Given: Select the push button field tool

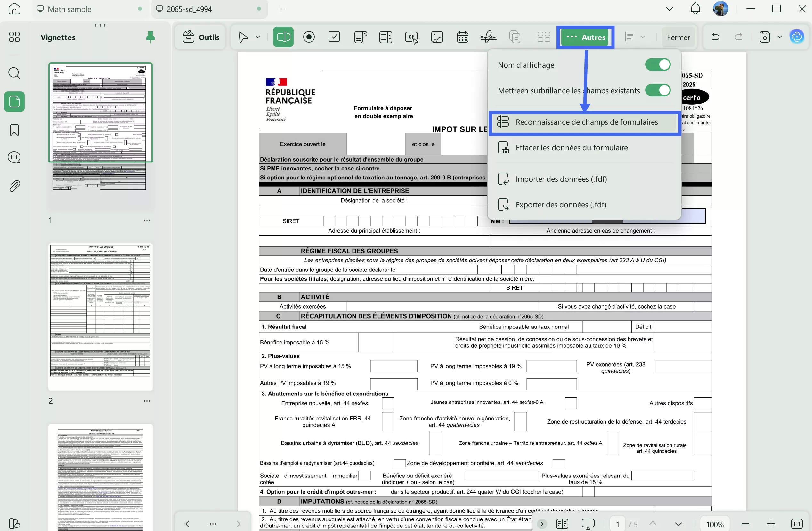Looking at the screenshot, I should click(x=411, y=37).
